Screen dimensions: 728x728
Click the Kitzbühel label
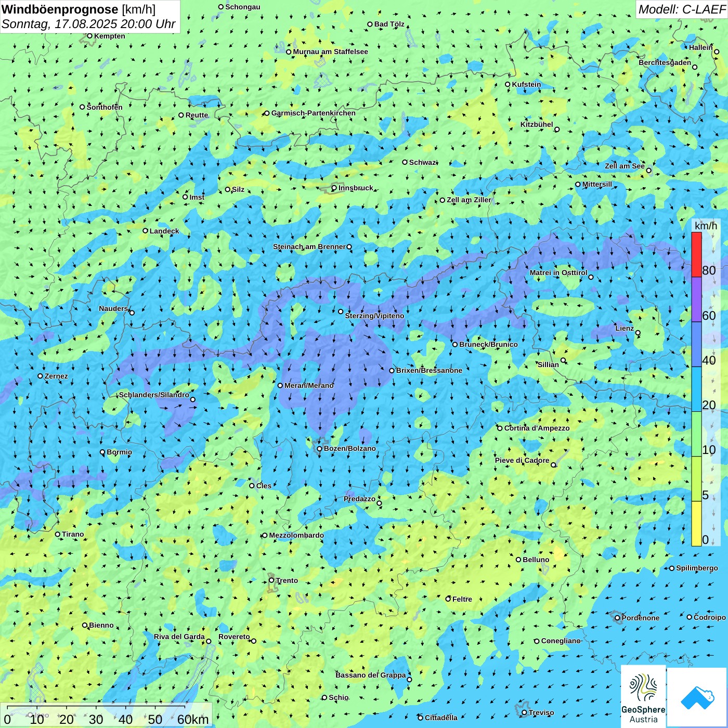537,124
